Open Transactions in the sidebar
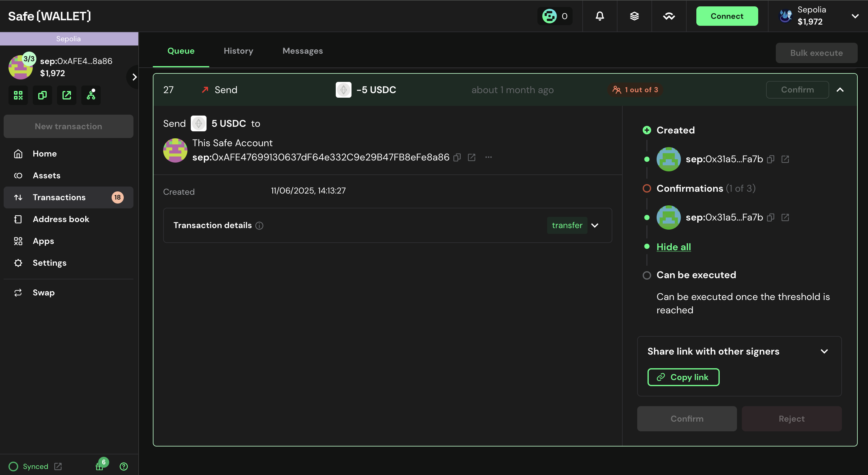The image size is (868, 475). [x=69, y=197]
